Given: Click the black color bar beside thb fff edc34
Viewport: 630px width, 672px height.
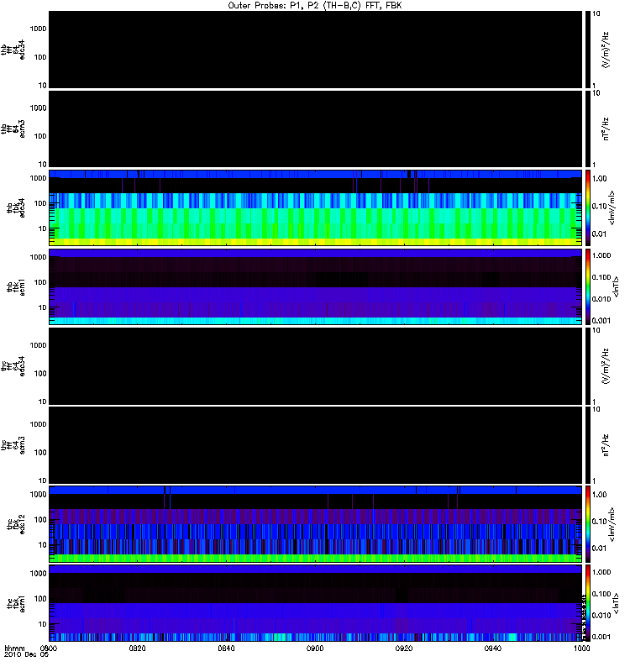Looking at the screenshot, I should (x=588, y=50).
